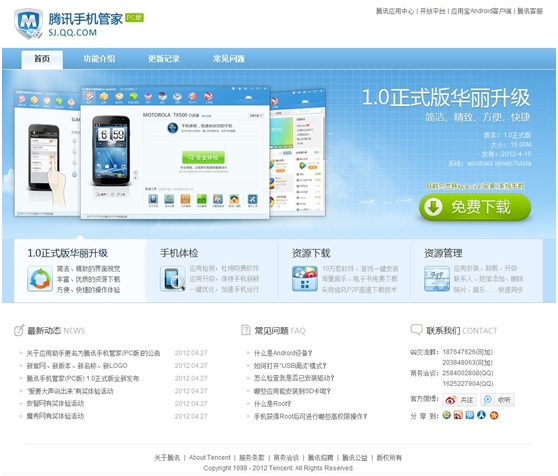558x476 pixels.
Task: Click business contact 1625227904(QQ)
Action: (x=468, y=384)
